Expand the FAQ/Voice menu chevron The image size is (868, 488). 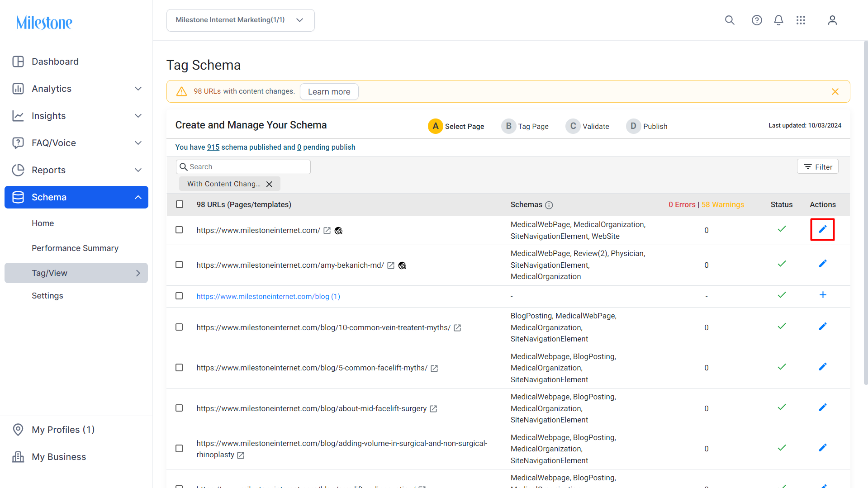(x=138, y=143)
